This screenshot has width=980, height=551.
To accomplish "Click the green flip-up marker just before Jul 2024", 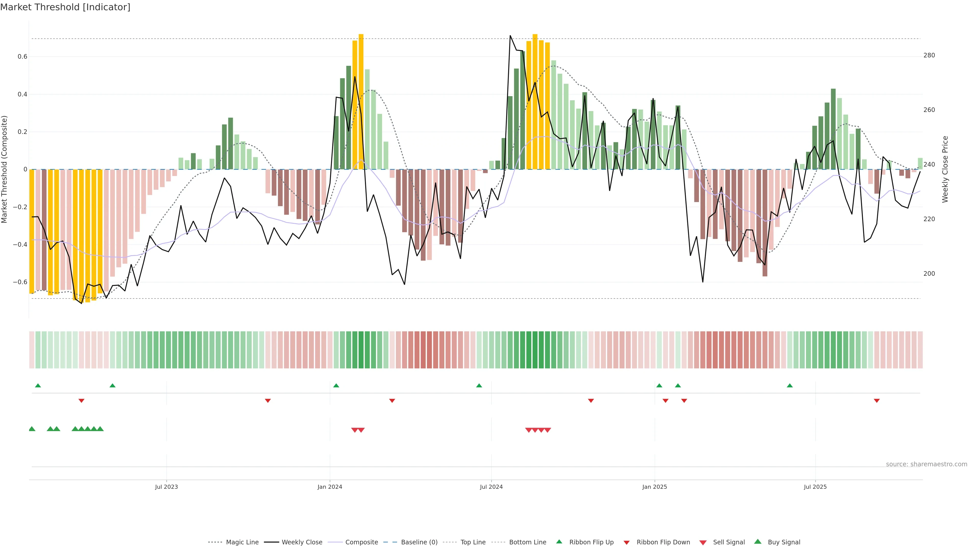I will (x=479, y=386).
